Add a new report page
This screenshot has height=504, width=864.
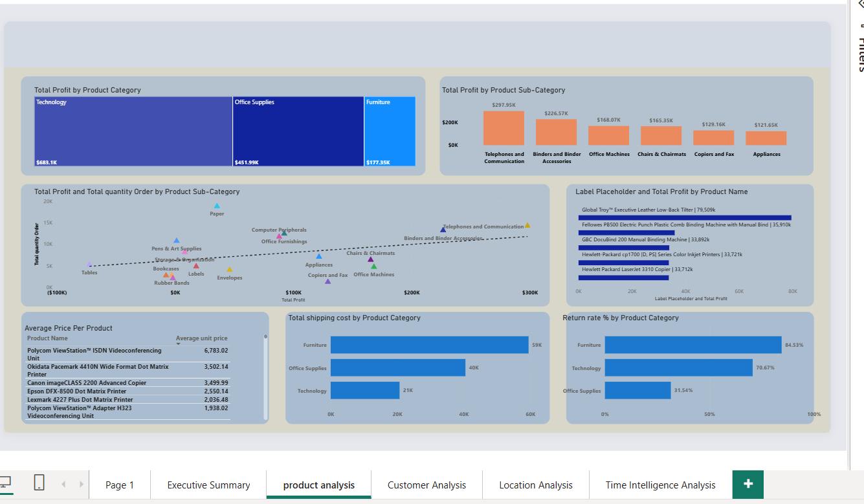point(748,484)
